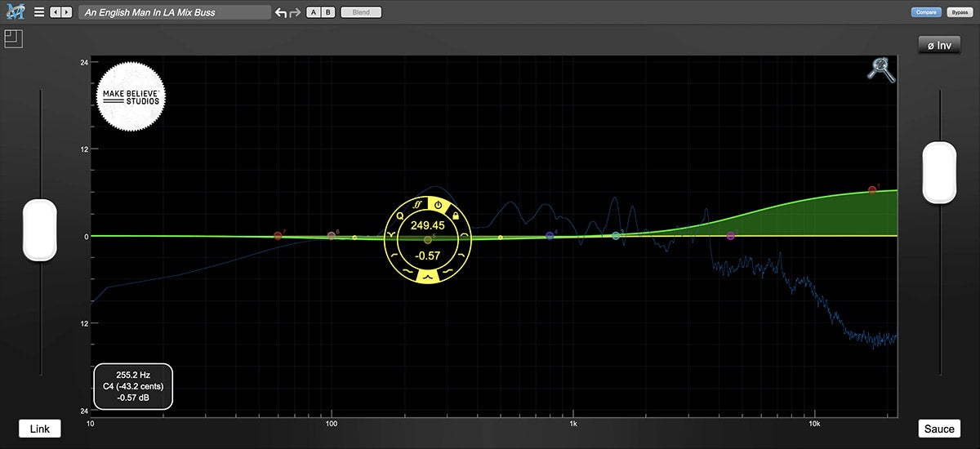Click the magnifying glass analyzer icon
Viewport: 980px width, 449px height.
pyautogui.click(x=881, y=70)
